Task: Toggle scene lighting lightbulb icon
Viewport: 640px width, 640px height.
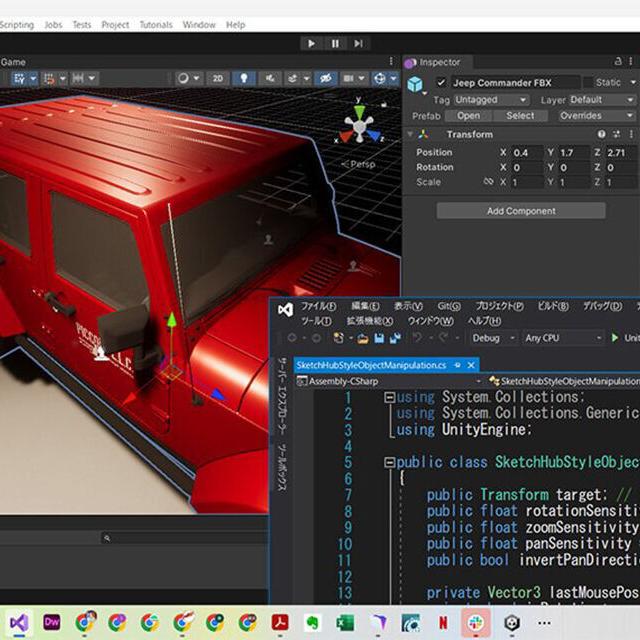Action: click(243, 78)
